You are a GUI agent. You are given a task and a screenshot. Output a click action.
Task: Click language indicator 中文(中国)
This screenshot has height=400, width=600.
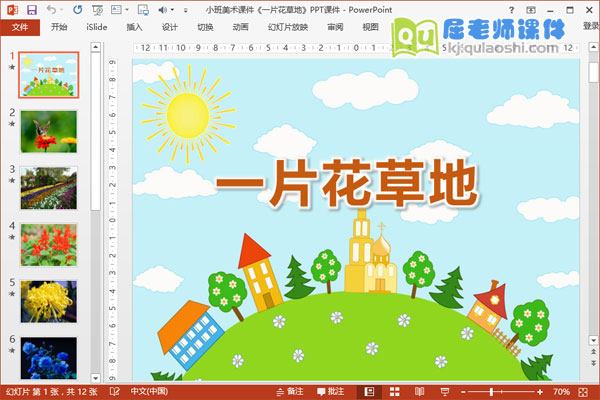[149, 392]
